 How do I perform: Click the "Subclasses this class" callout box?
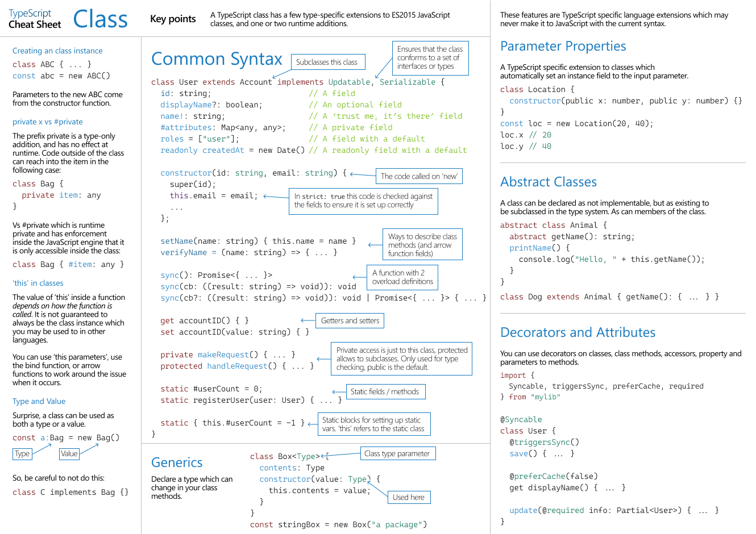[328, 61]
